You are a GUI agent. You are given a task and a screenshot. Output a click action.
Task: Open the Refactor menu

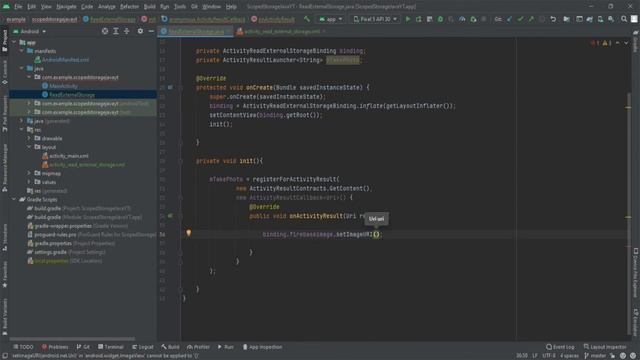coord(129,7)
